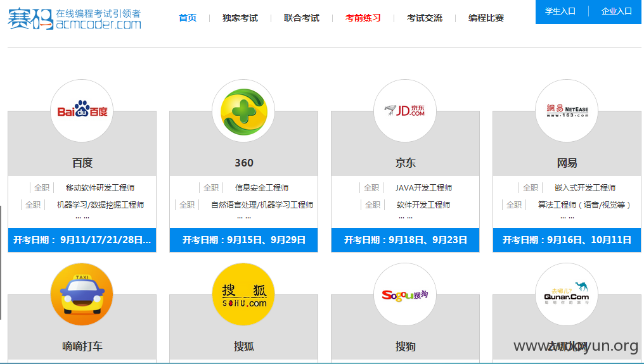Click the 全职 tag beside 信息安全工程师

pyautogui.click(x=211, y=187)
